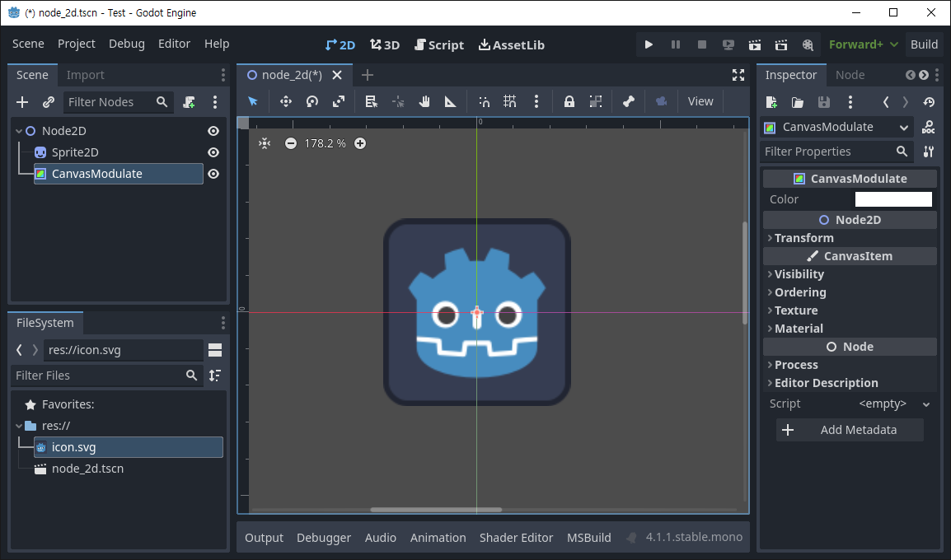The image size is (951, 560).
Task: Toggle visibility of CanvasModulate
Action: [213, 174]
